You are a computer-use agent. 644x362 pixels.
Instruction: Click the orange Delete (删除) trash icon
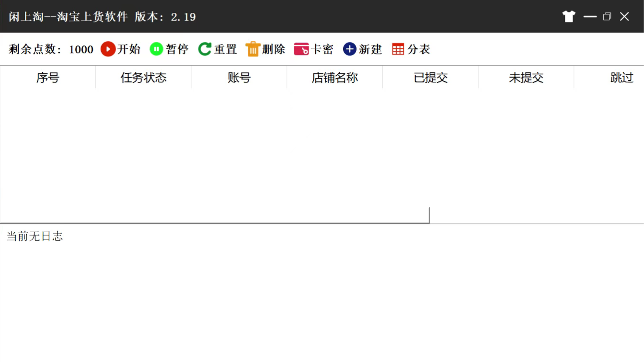click(253, 49)
